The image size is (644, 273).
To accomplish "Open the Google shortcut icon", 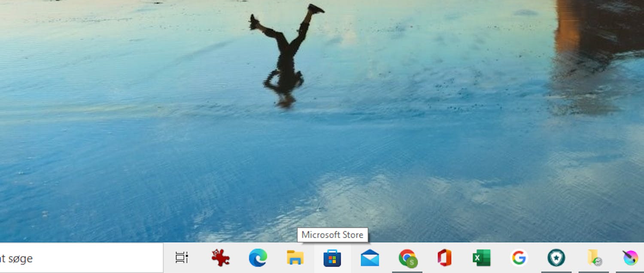I will coord(519,258).
